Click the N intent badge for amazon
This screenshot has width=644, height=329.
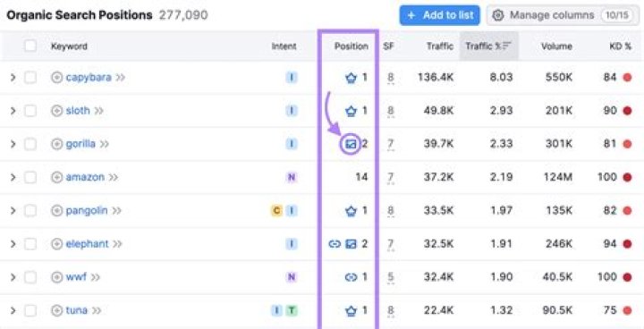coord(292,177)
